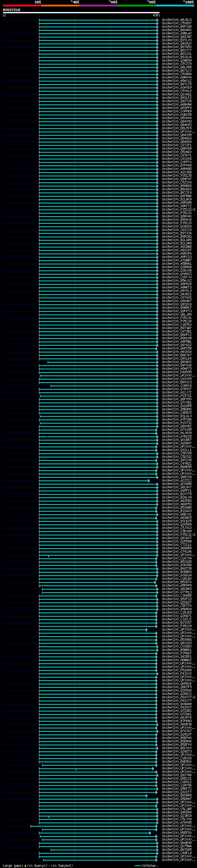Select the UniRef100_Q9SPF9 label
The width and height of the screenshot is (197, 868).
(x=176, y=108)
